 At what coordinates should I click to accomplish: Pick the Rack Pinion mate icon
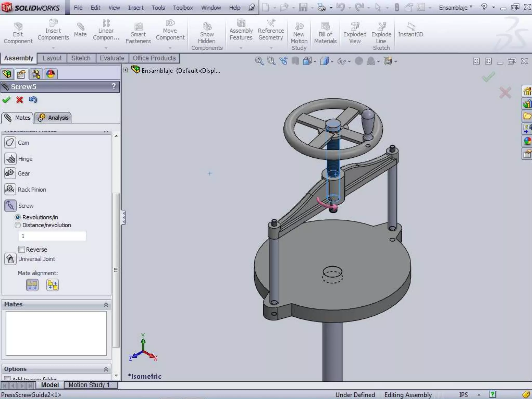pos(10,189)
